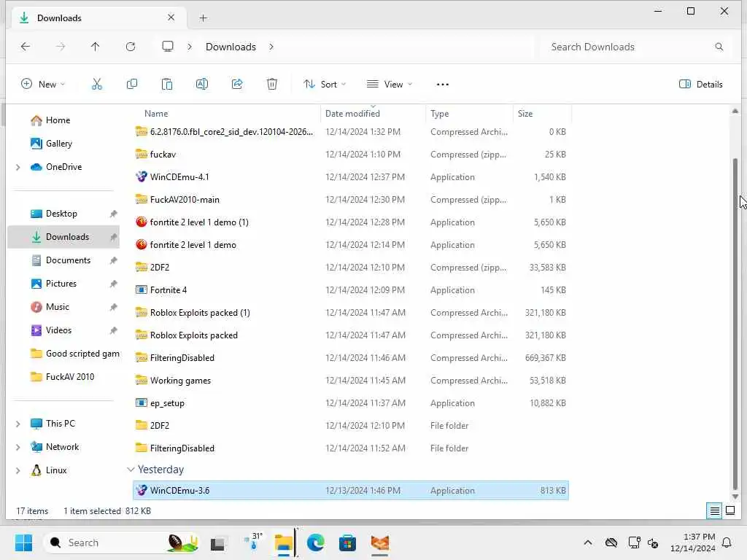Screen dimensions: 747x560
Task: Open the See more ellipsis menu
Action: click(x=443, y=85)
